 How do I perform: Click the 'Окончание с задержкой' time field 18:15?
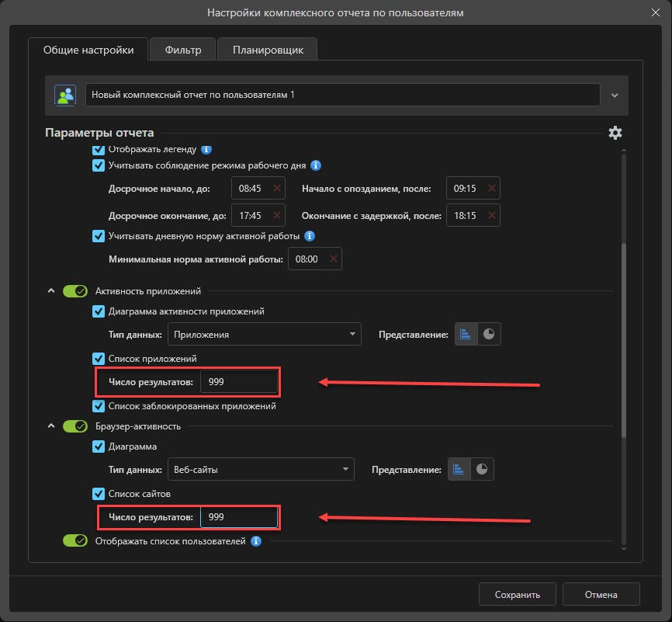click(x=473, y=215)
